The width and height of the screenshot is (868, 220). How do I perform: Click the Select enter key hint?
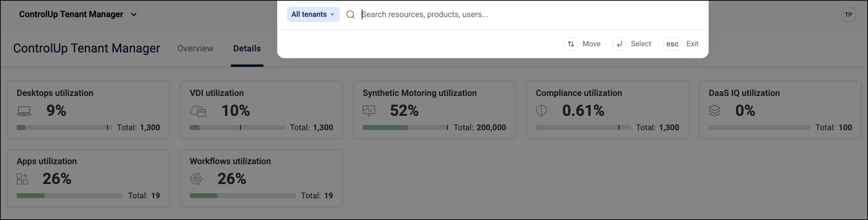[x=620, y=44]
